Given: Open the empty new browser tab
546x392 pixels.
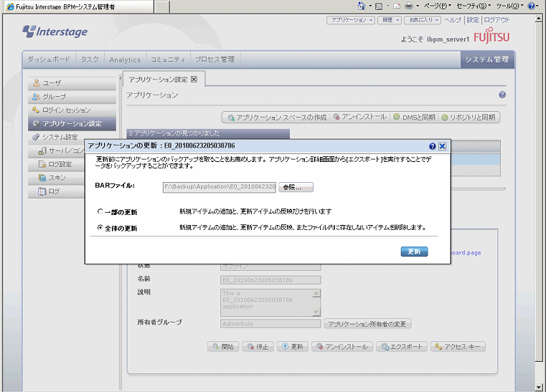Looking at the screenshot, I should [162, 6].
